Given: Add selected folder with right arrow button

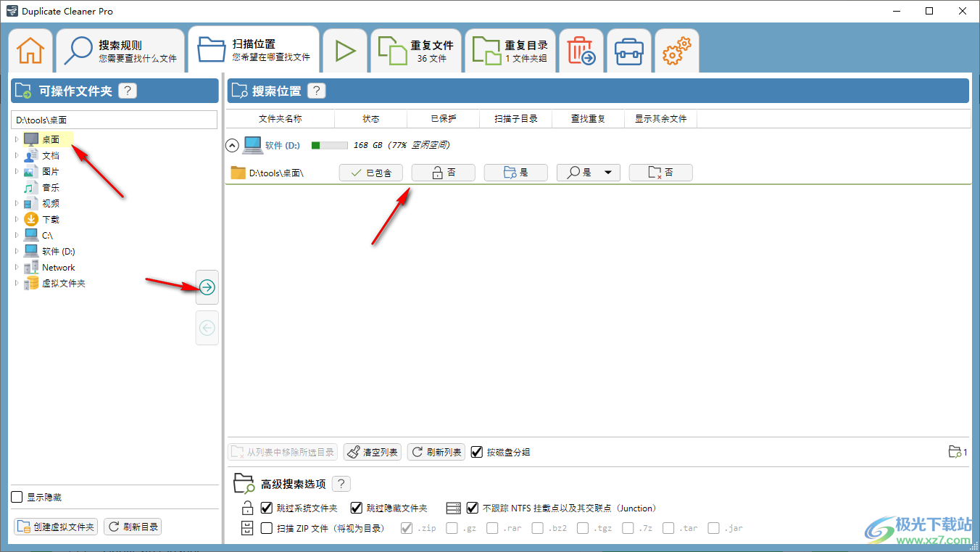Looking at the screenshot, I should pyautogui.click(x=207, y=287).
